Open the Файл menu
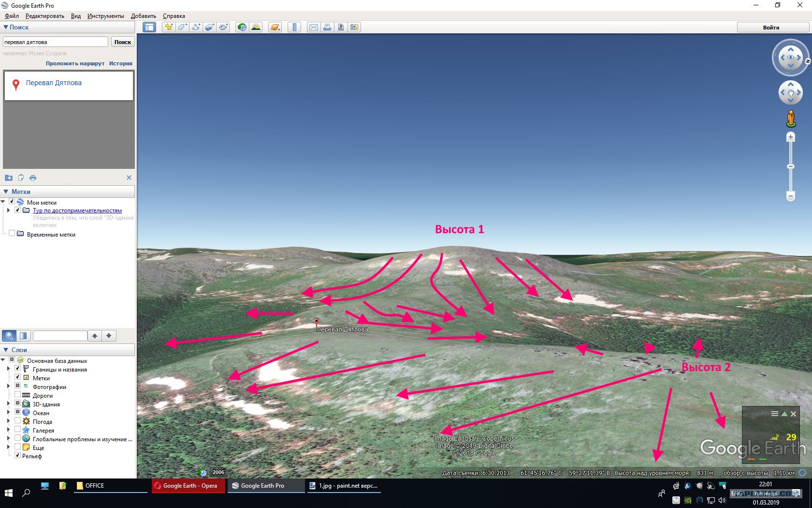The height and width of the screenshot is (508, 812). click(x=12, y=16)
